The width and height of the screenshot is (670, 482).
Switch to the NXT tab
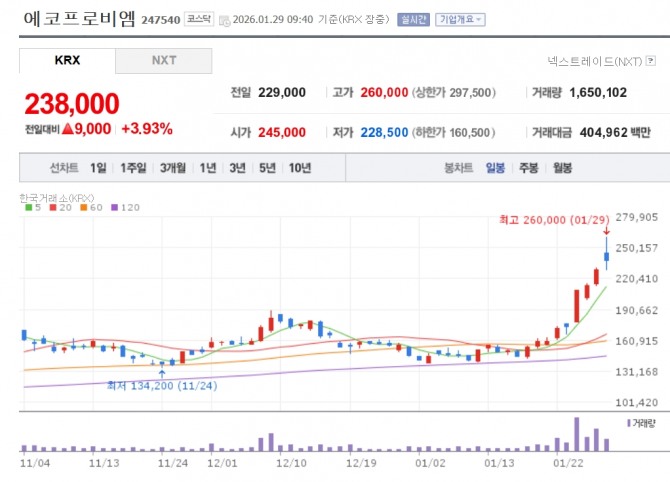click(164, 60)
